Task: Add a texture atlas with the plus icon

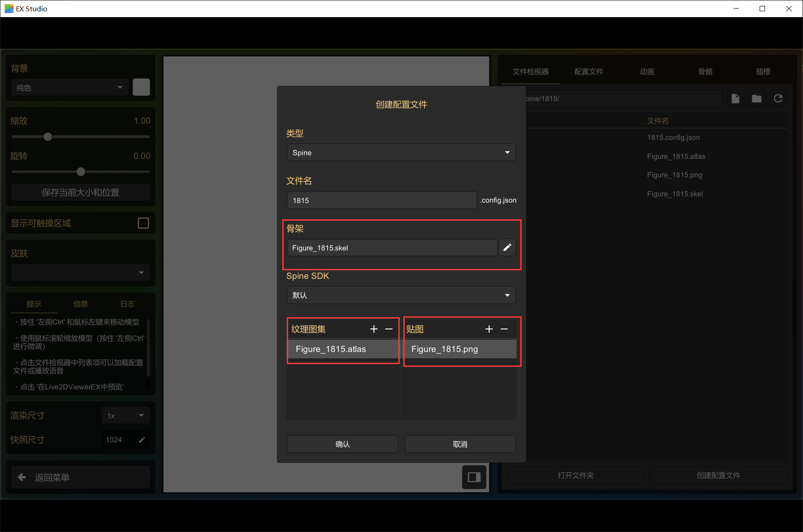Action: [374, 329]
